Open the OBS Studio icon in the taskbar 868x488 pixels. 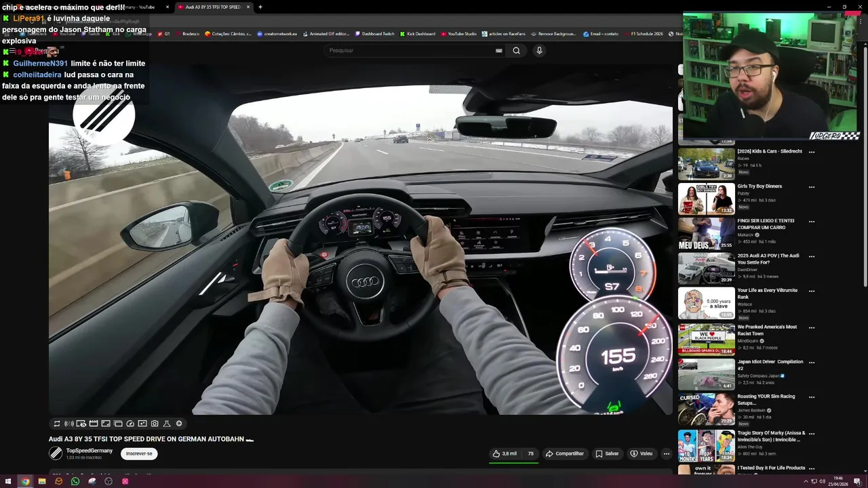click(108, 481)
